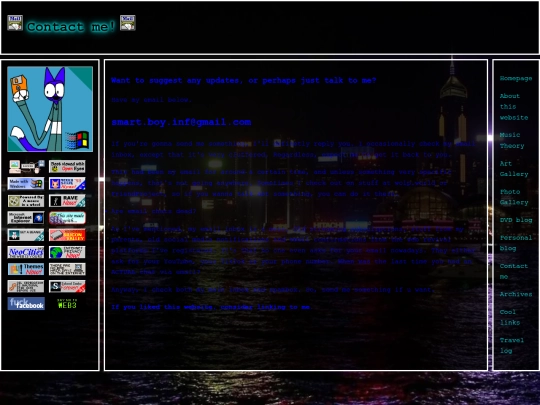540x405 pixels.
Task: Click the 'Powered by a mouse in a wheel' badge
Action: (x=26, y=201)
